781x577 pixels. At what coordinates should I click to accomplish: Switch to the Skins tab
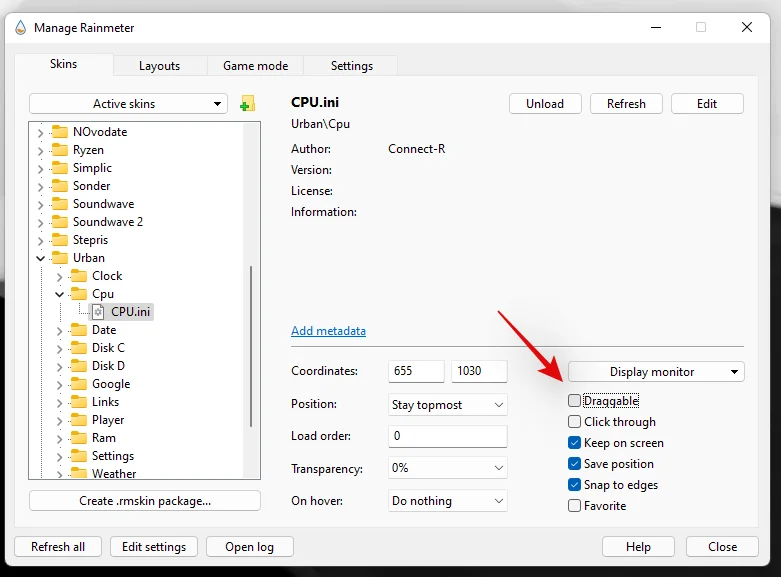coord(64,64)
